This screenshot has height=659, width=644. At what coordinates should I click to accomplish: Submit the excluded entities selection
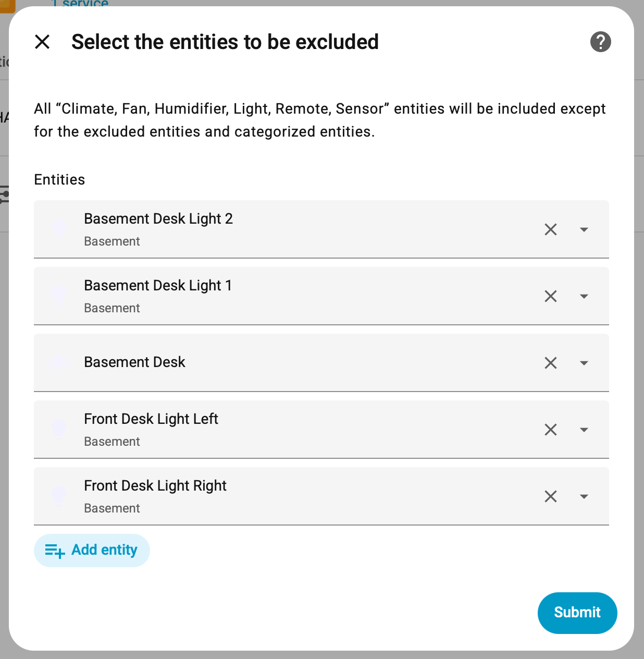pyautogui.click(x=577, y=613)
